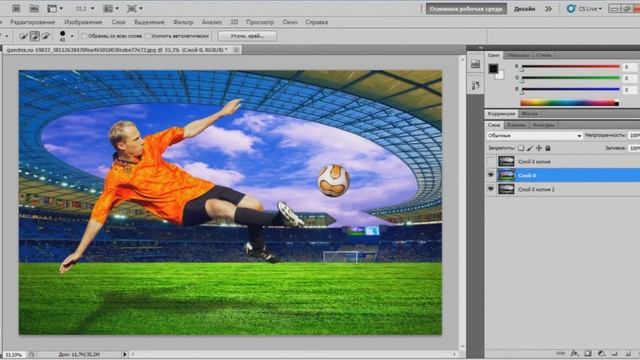Launch Bridge from the application bar

click(x=16, y=8)
